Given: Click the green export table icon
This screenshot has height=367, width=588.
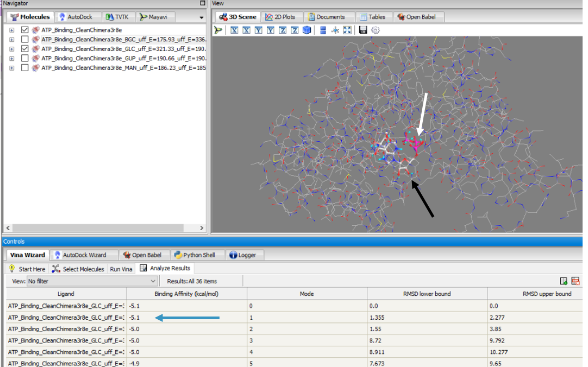Looking at the screenshot, I should point(564,281).
